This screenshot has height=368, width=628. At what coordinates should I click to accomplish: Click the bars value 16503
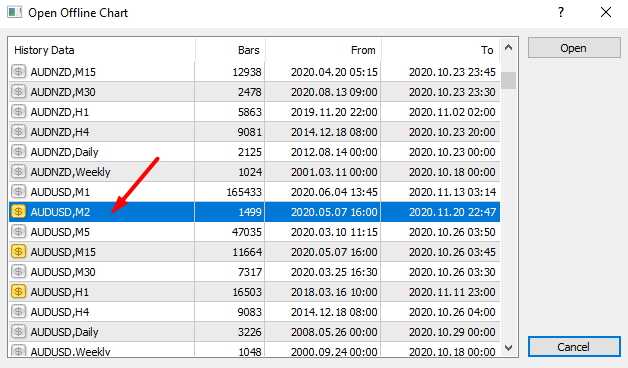point(247,292)
